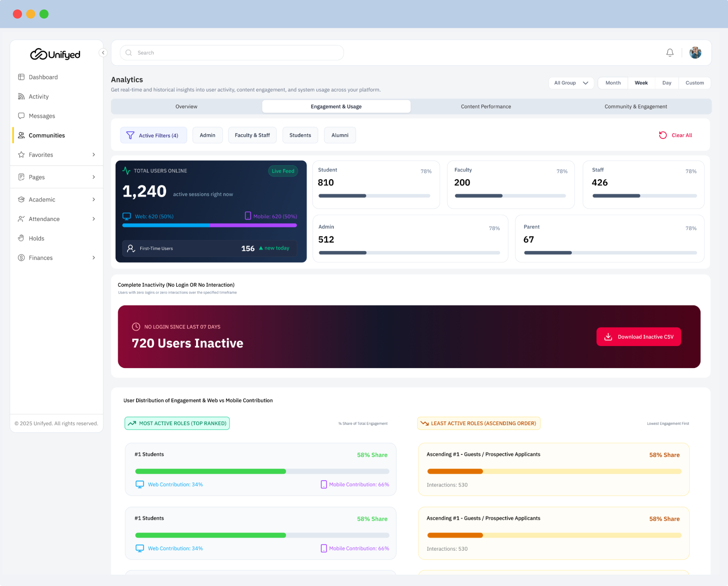This screenshot has width=728, height=586.
Task: Click the red close window button
Action: click(x=17, y=14)
